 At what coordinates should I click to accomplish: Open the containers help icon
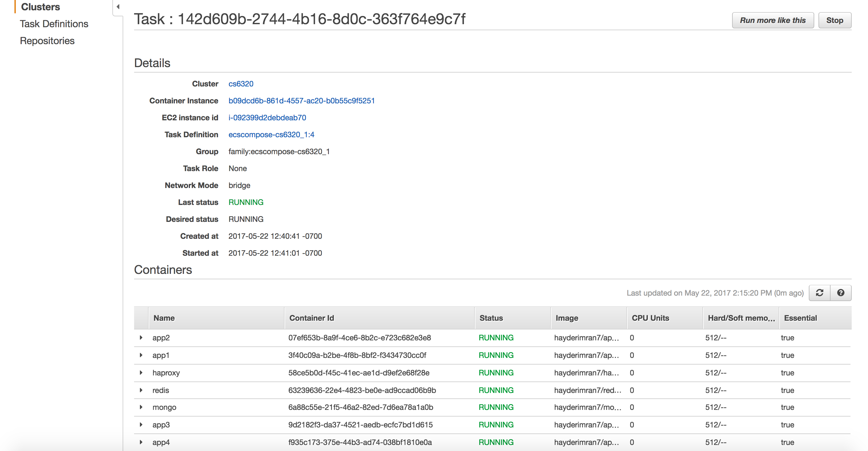(x=841, y=293)
